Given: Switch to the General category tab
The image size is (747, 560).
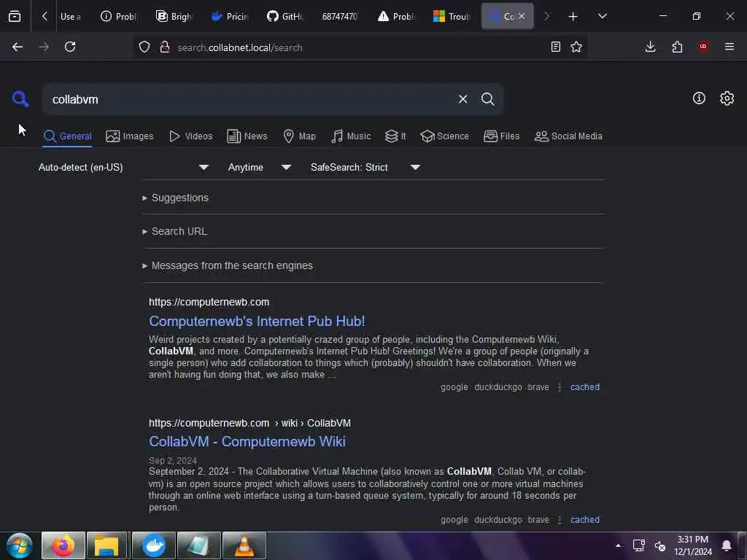Looking at the screenshot, I should click(67, 136).
